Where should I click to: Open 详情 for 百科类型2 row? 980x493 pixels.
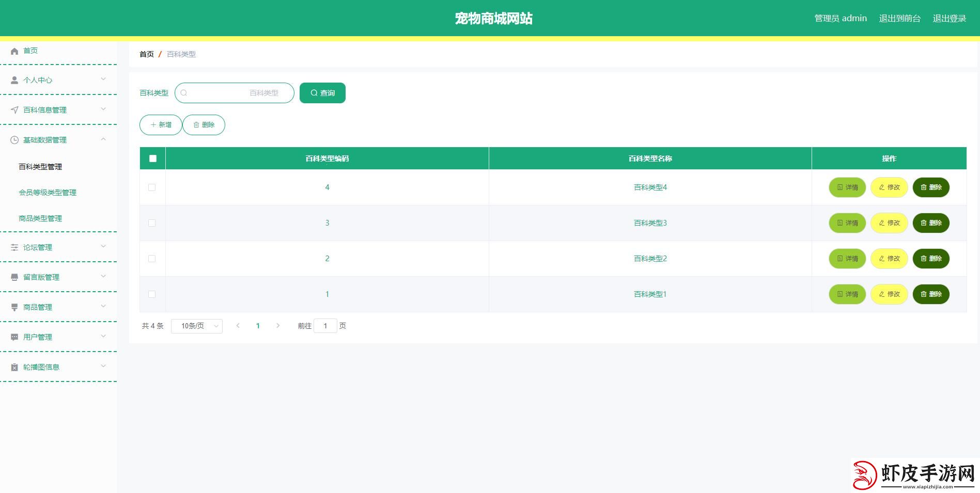847,259
